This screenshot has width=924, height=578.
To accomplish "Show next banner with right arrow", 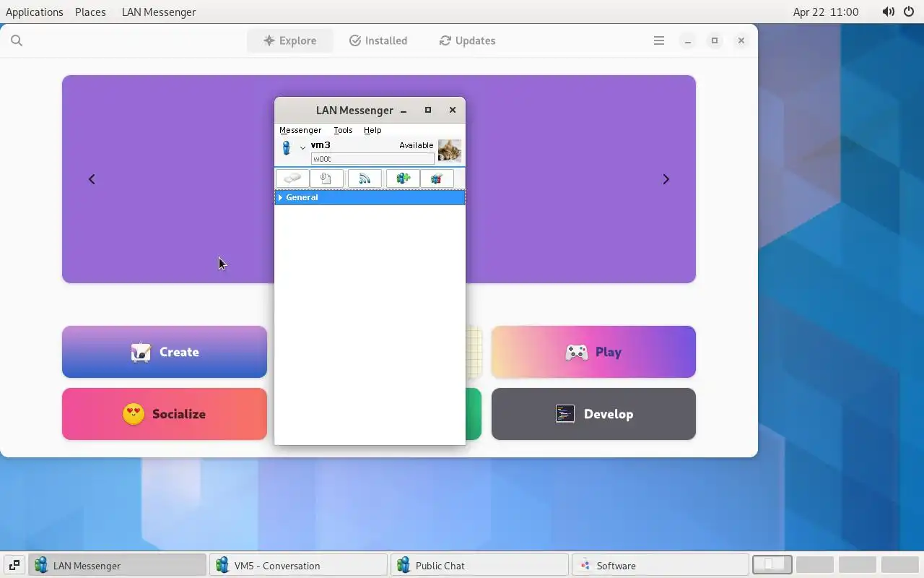I will [666, 179].
